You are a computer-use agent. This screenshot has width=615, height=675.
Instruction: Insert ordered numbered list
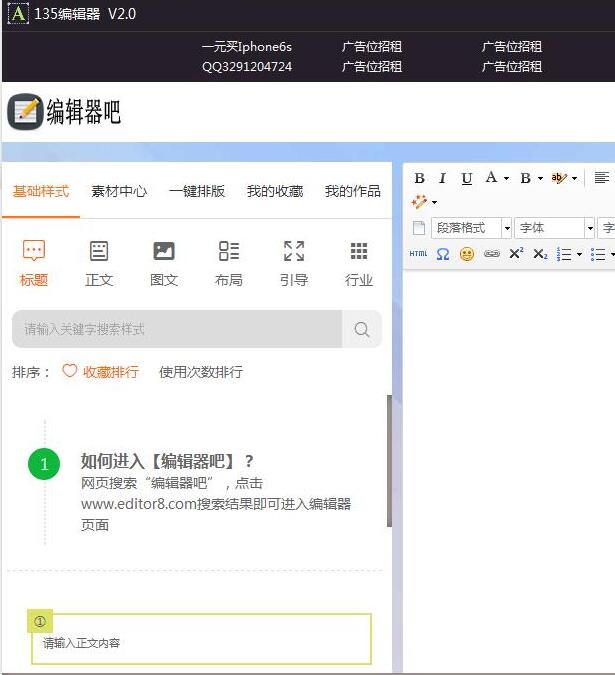tap(564, 254)
